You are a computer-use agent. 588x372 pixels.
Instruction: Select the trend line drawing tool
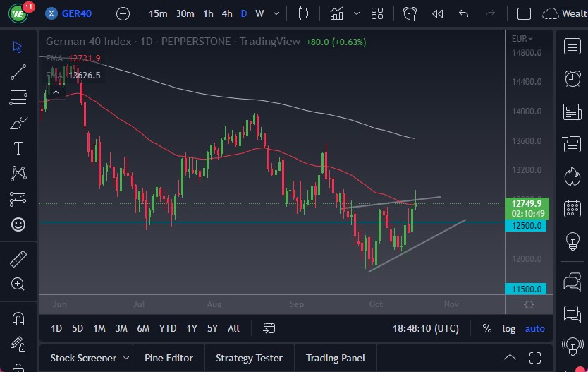[18, 71]
